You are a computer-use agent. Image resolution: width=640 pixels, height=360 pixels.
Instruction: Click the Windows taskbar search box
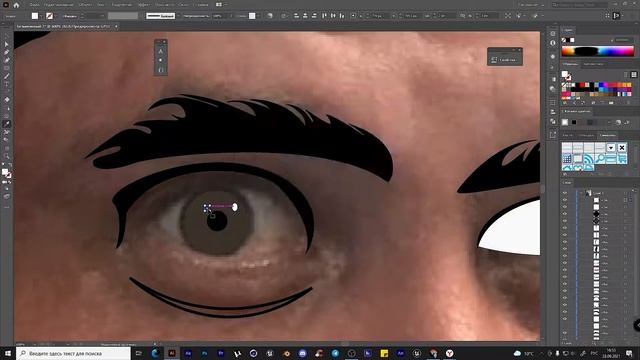pyautogui.click(x=73, y=353)
